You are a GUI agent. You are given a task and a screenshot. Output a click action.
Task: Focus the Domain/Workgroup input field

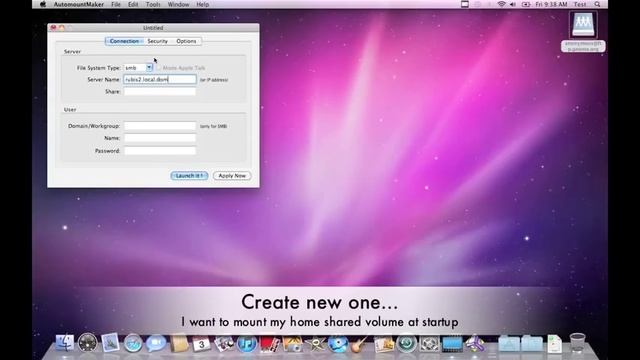[160, 126]
